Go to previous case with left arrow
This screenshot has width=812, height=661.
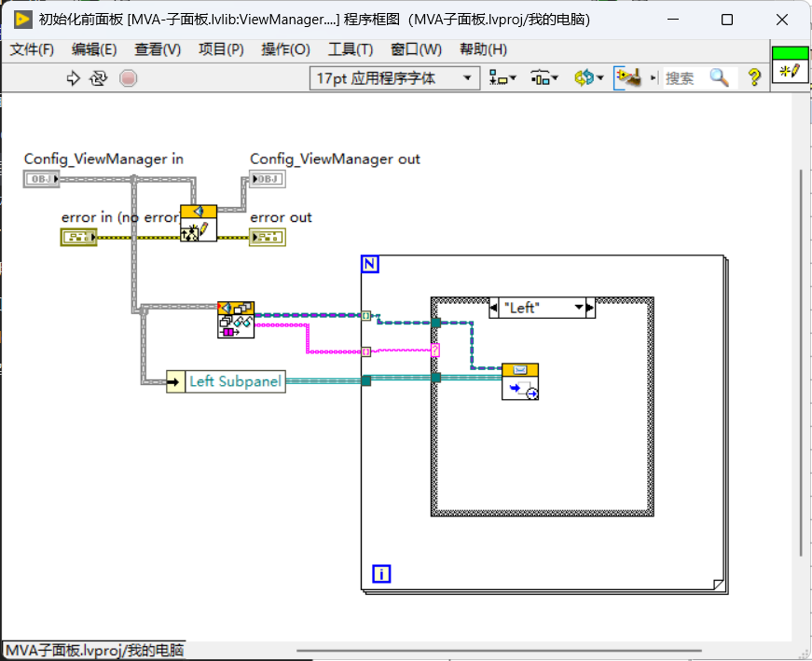(493, 308)
